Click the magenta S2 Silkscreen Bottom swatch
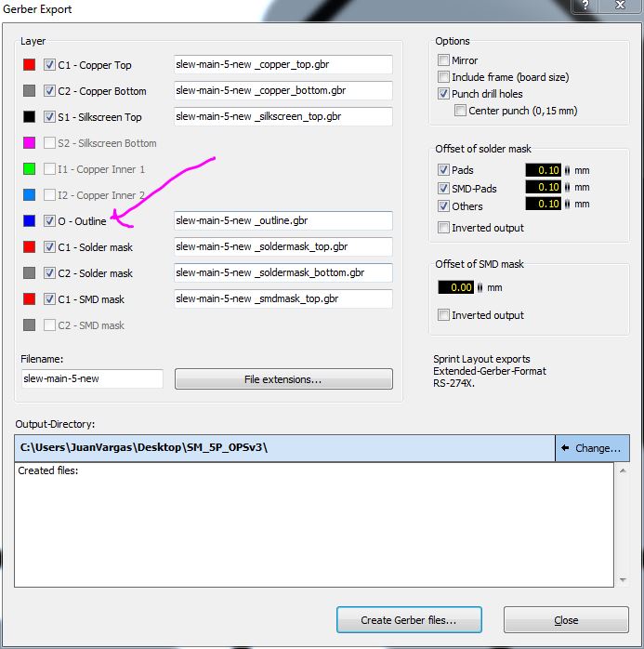 29,143
